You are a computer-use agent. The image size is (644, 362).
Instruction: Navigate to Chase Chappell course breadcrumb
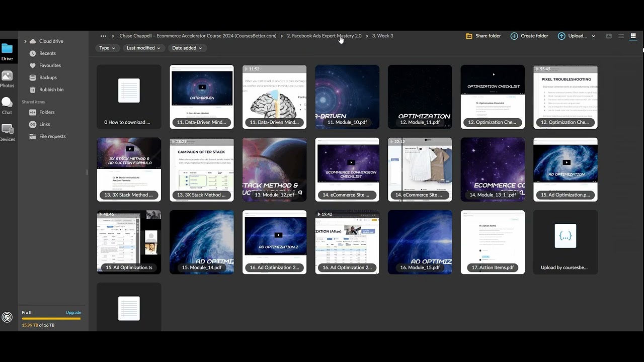198,36
